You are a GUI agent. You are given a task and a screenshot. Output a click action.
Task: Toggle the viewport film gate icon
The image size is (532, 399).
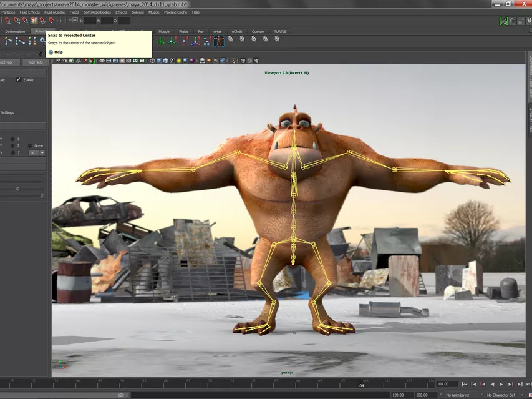(109, 61)
